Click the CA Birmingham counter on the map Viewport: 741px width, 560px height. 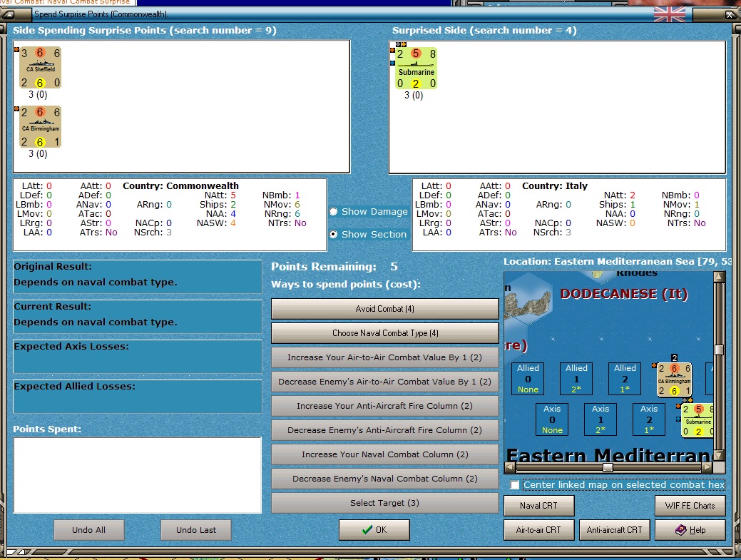[x=675, y=379]
